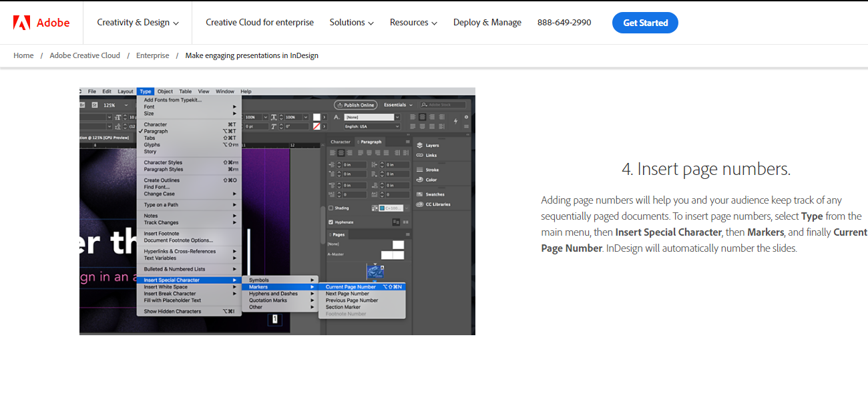868x418 pixels.
Task: Click the red-slash None color swatch
Action: coord(317,126)
